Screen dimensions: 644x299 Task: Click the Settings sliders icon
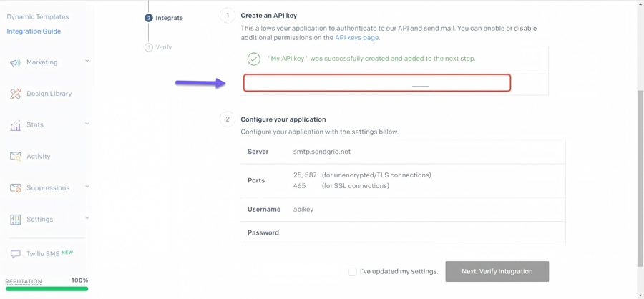(x=15, y=220)
